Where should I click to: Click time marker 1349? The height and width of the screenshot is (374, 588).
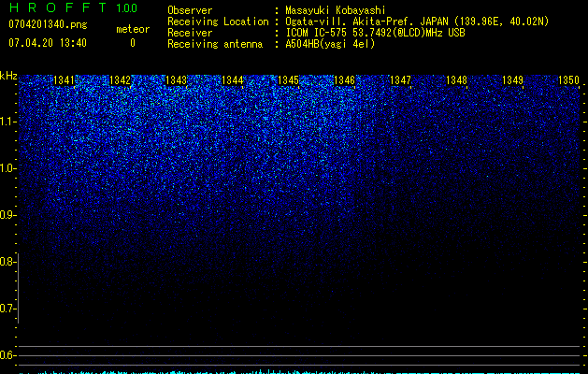tap(512, 79)
